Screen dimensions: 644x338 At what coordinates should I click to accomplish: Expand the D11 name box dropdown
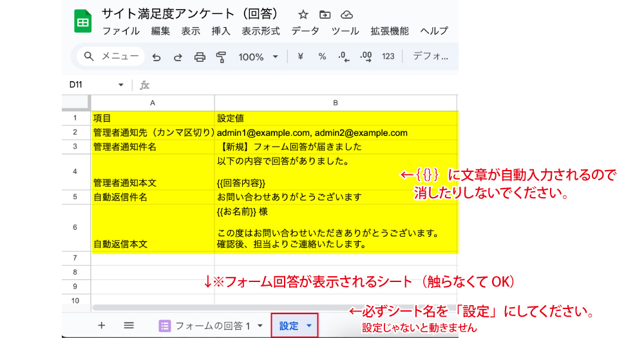point(120,85)
